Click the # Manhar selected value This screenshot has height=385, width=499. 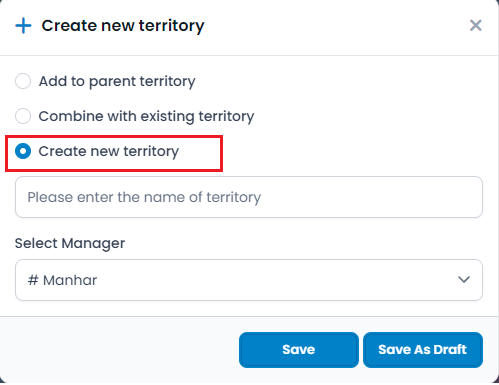(62, 280)
